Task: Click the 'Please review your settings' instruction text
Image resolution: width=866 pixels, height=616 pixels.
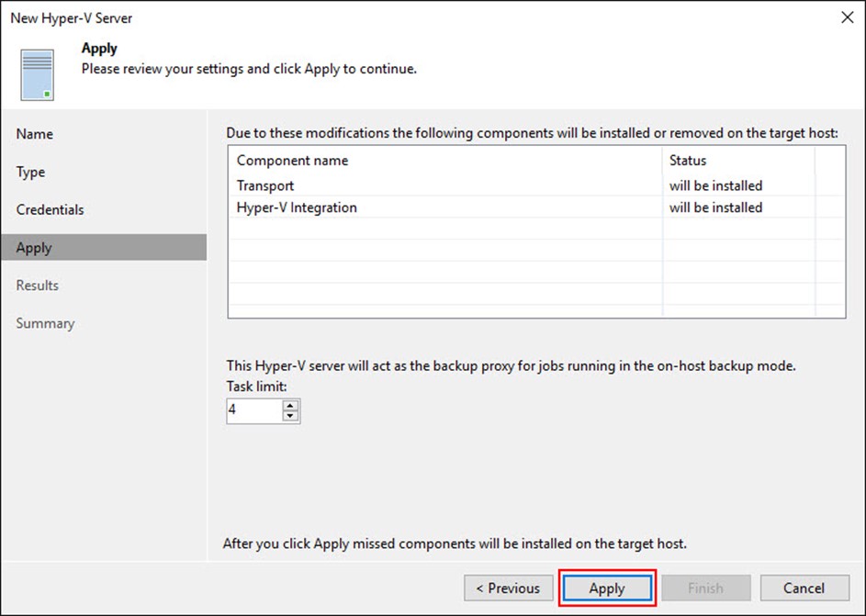Action: (x=249, y=69)
